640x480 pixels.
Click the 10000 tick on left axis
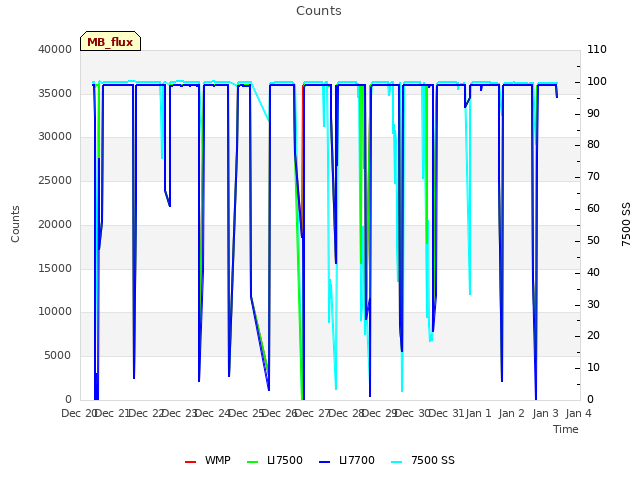55,311
